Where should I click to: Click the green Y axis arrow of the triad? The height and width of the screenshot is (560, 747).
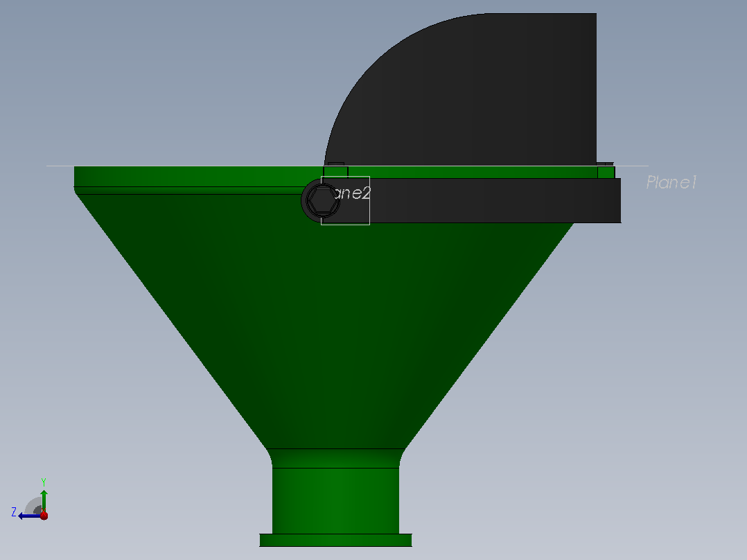44,500
